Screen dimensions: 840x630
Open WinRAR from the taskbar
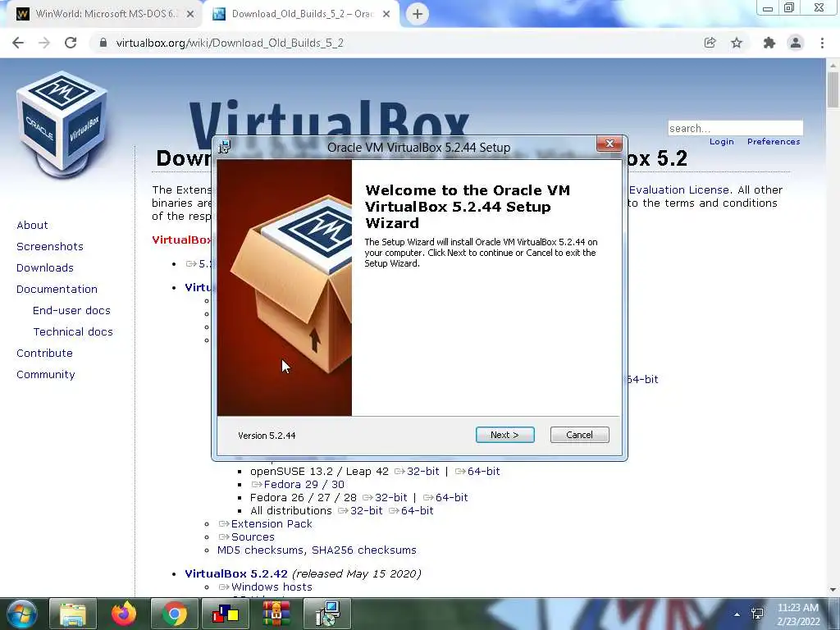click(x=276, y=614)
